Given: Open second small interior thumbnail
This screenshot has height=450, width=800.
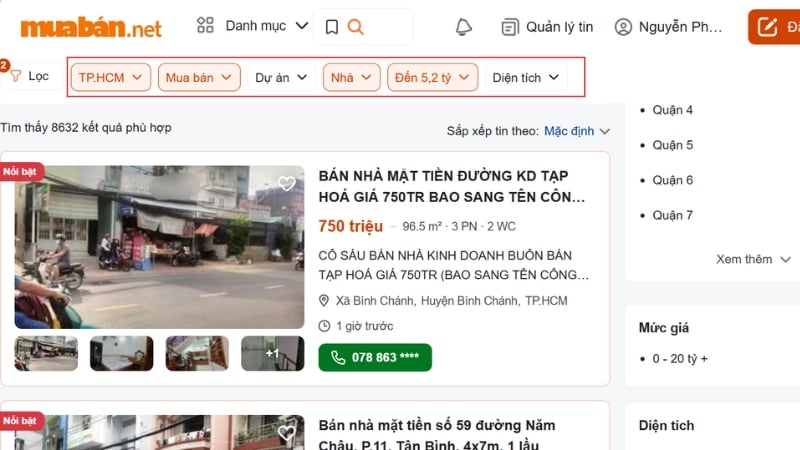Looking at the screenshot, I should point(121,354).
